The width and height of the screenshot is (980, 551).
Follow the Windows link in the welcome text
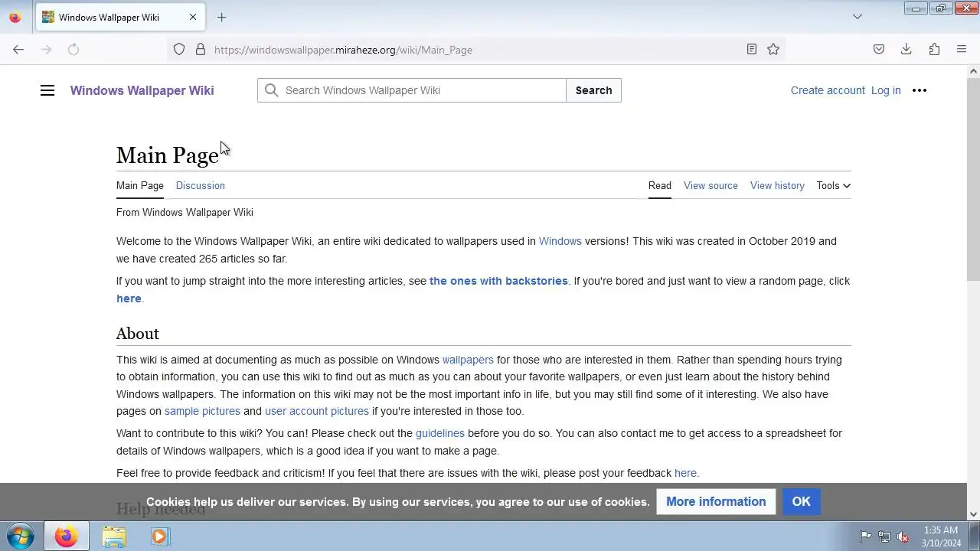tap(560, 241)
